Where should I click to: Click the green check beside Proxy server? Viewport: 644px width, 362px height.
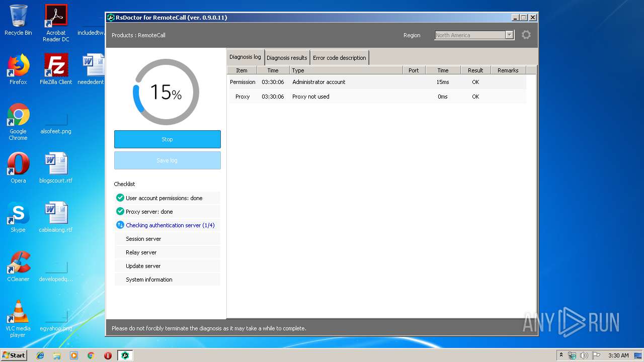[x=120, y=211]
